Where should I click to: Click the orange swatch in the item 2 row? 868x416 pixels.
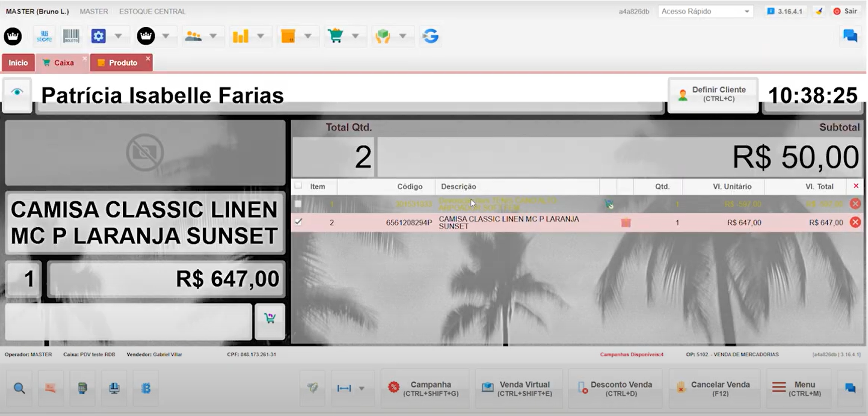tap(626, 222)
